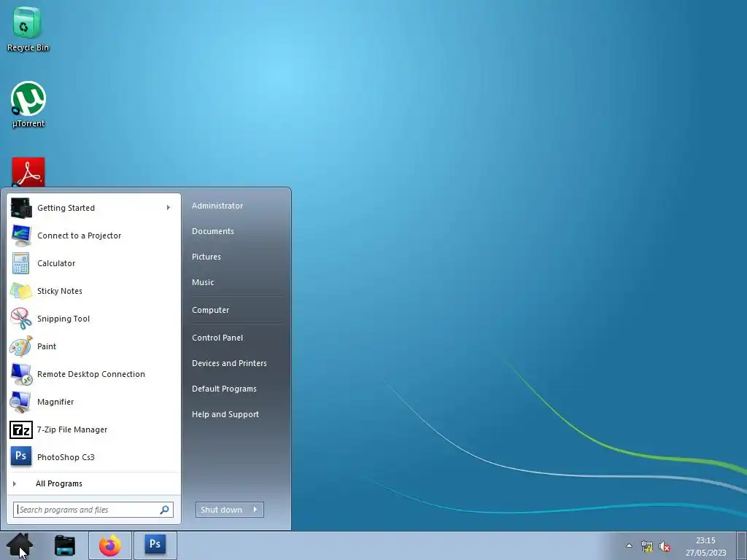This screenshot has height=560, width=747.
Task: Click the Show desktop strip at taskbar end
Action: point(742,545)
